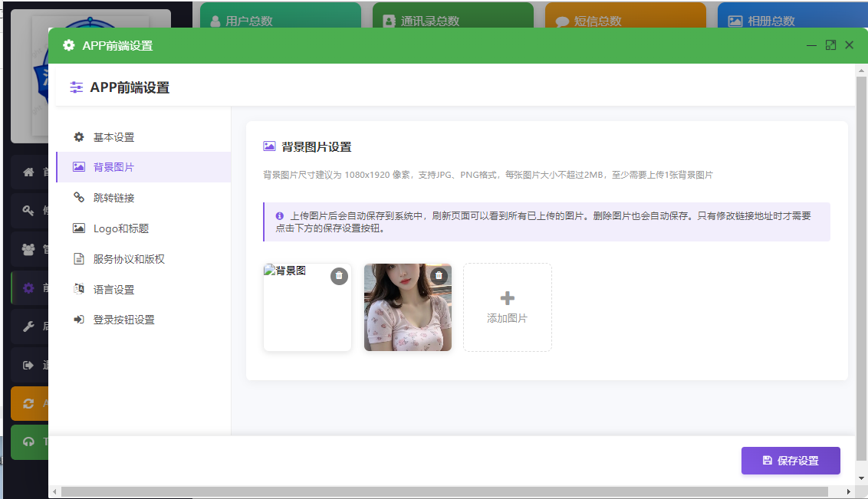
Task: Click the contacts icon on 通讯录总数 card
Action: (x=390, y=21)
